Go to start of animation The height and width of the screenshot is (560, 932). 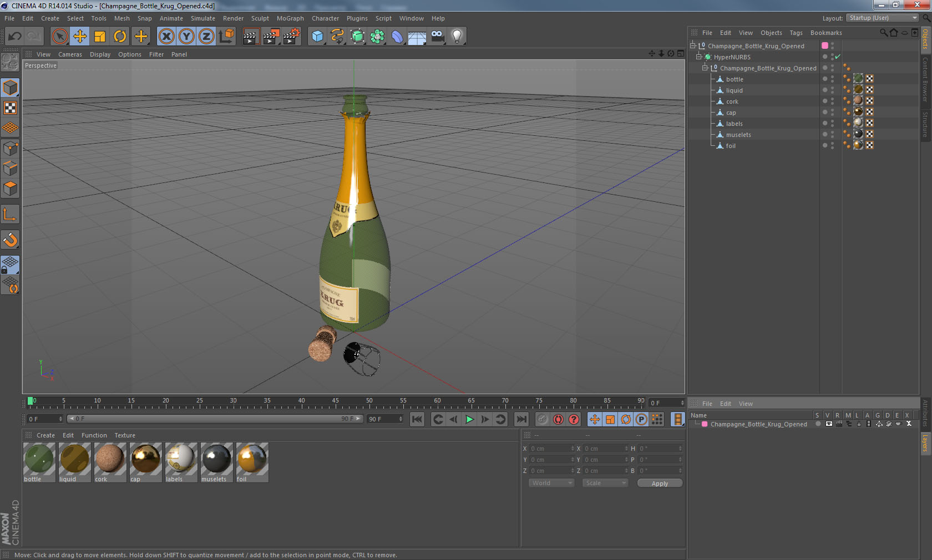pyautogui.click(x=417, y=419)
